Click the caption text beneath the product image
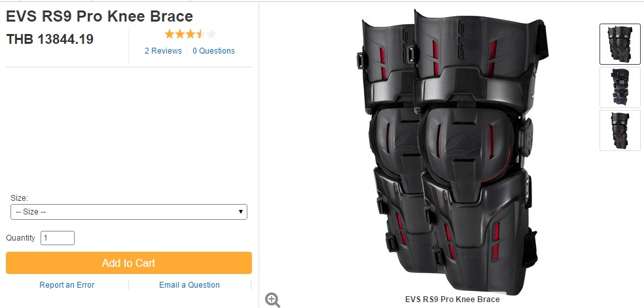This screenshot has height=308, width=644. coord(452,299)
